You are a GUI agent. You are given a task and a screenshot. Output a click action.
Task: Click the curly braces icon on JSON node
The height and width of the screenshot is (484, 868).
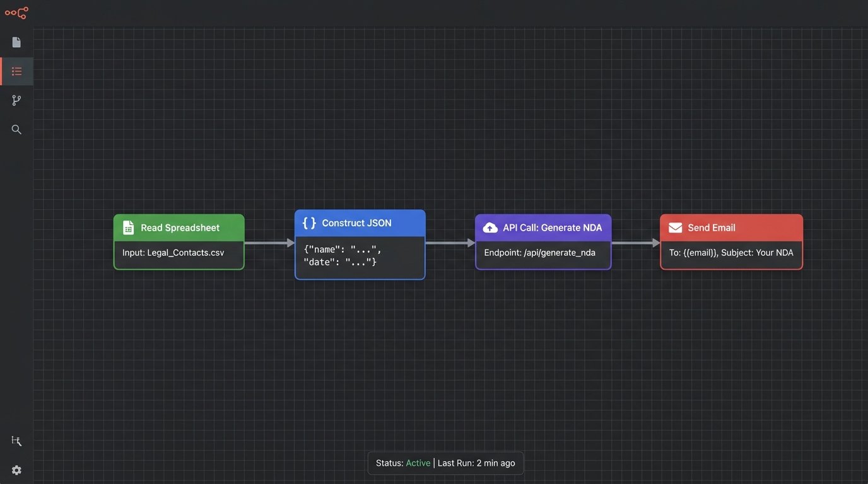[309, 223]
